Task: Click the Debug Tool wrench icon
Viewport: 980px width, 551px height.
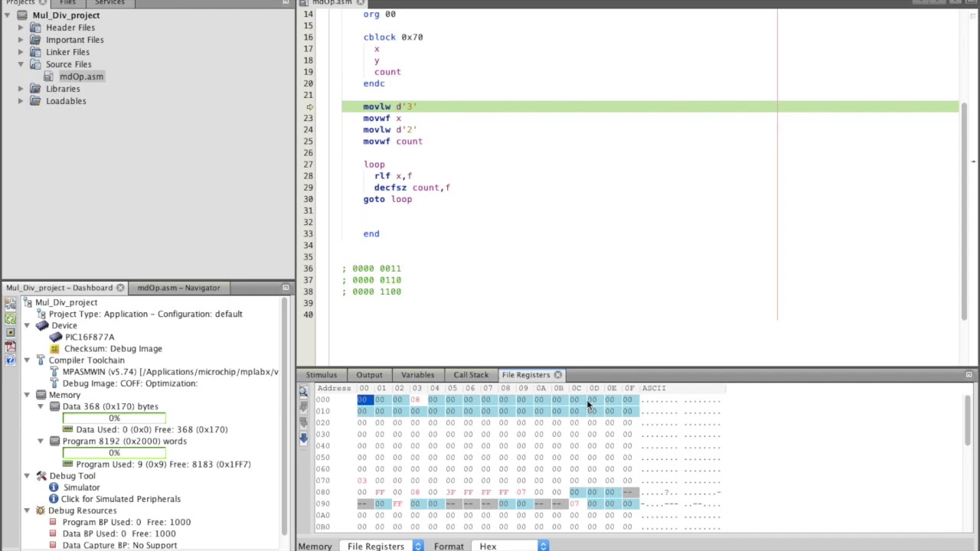Action: pos(41,476)
